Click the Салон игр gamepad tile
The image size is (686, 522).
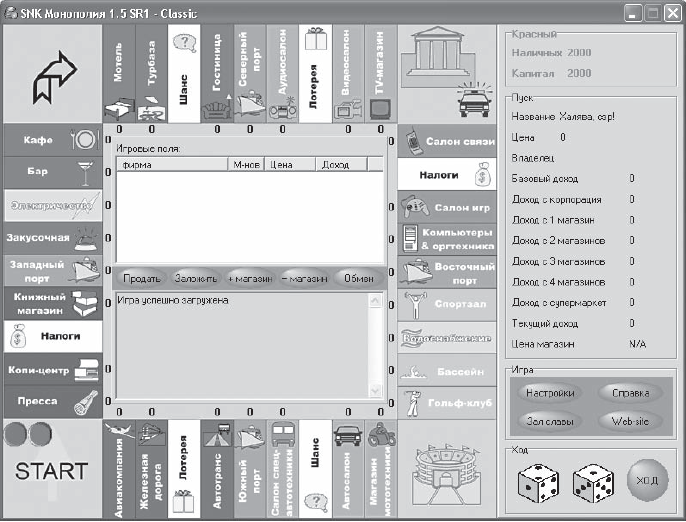(447, 207)
